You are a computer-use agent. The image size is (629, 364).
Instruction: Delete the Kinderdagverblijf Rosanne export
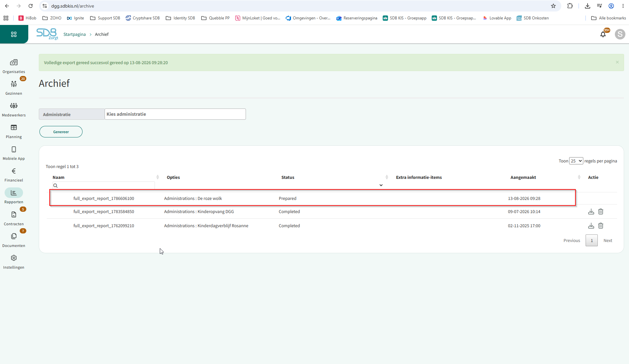pyautogui.click(x=601, y=226)
